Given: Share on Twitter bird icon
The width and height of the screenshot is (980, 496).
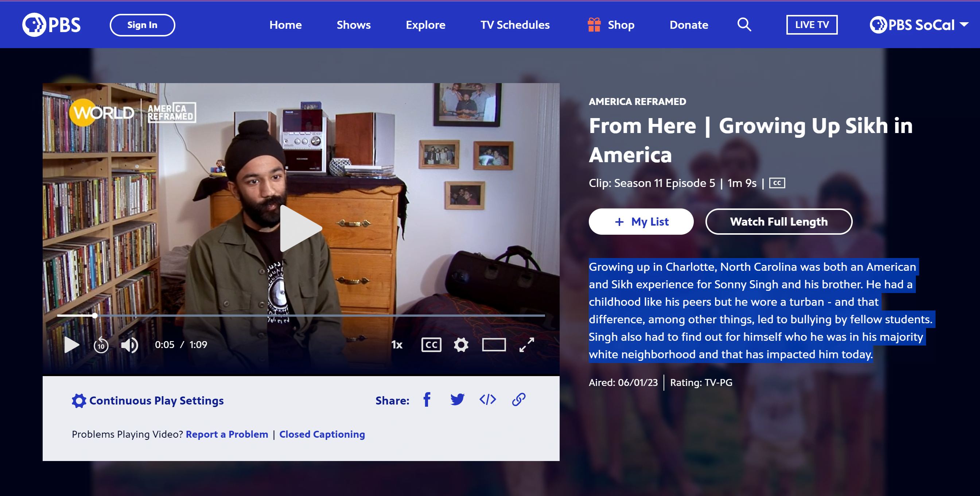Looking at the screenshot, I should coord(457,400).
